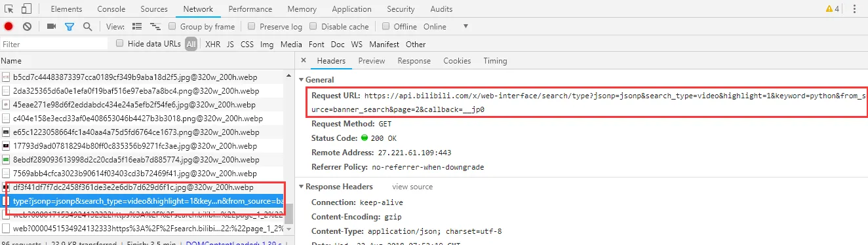Select the Network tab
This screenshot has width=868, height=245.
[x=198, y=9]
